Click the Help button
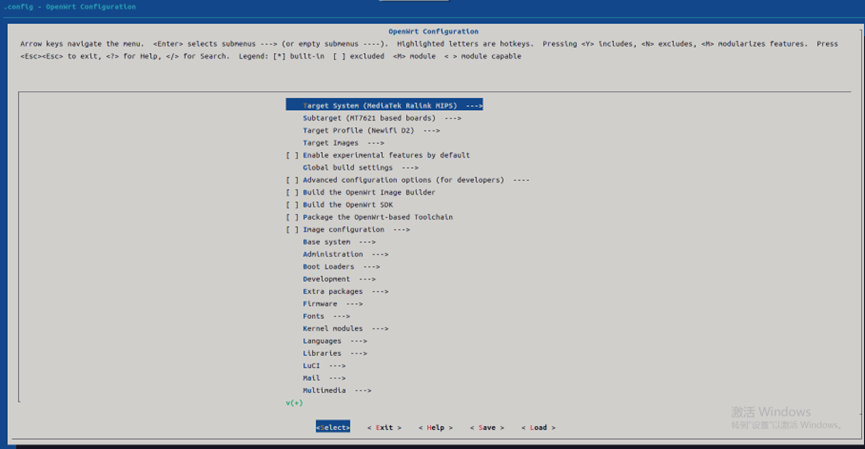The height and width of the screenshot is (449, 865). (435, 427)
